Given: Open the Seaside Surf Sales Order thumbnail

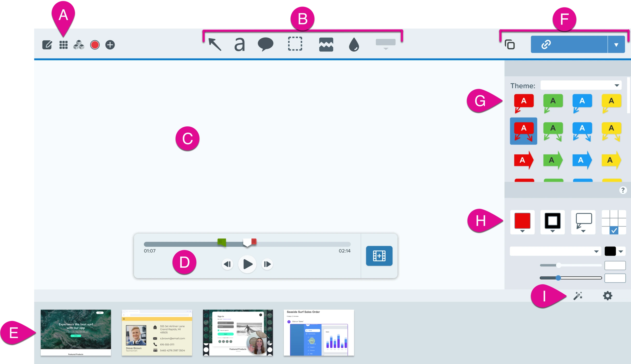Looking at the screenshot, I should tap(319, 333).
